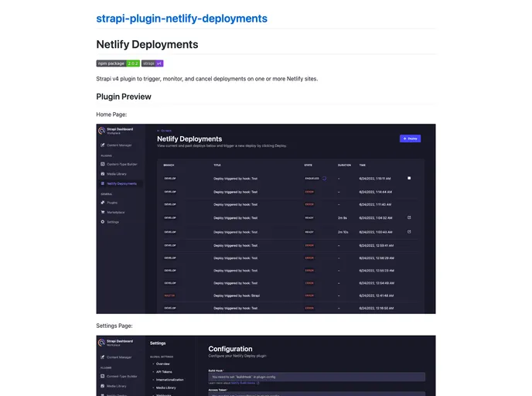Open Media Library icon in Settings Page preview sidebar
The image size is (532, 396).
tap(103, 386)
